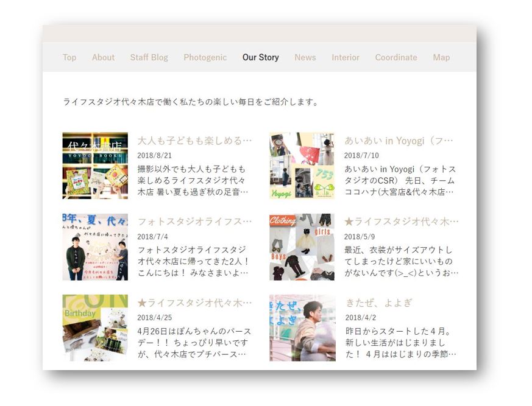Open the Top navigation tab
Viewport: 532px width, 406px height.
tap(69, 57)
